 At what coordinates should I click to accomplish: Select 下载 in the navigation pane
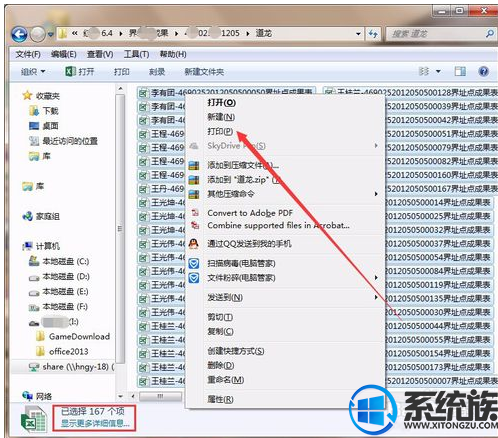44,111
